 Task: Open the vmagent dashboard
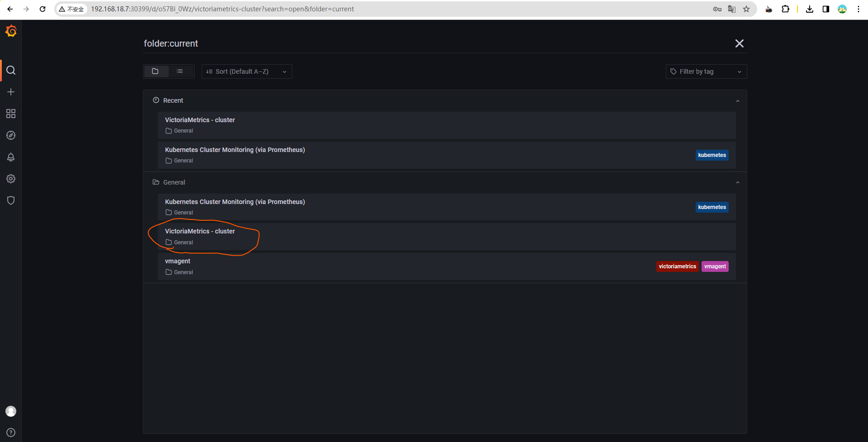(x=447, y=266)
